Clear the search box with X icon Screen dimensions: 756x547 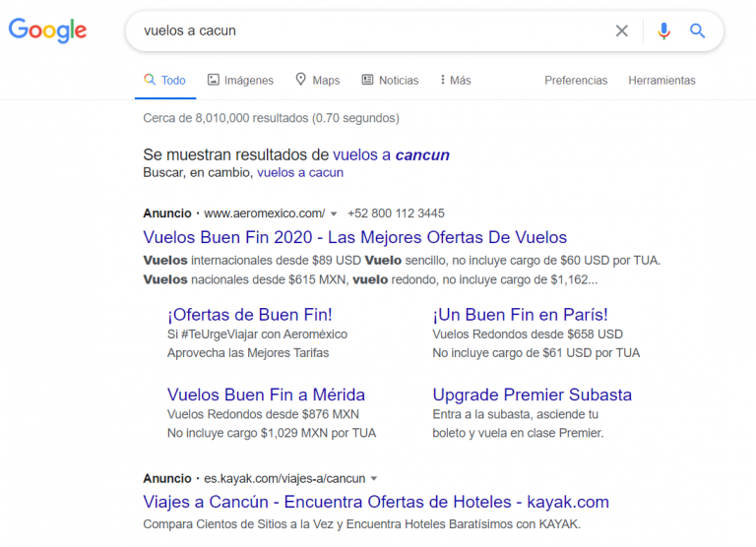click(x=621, y=30)
